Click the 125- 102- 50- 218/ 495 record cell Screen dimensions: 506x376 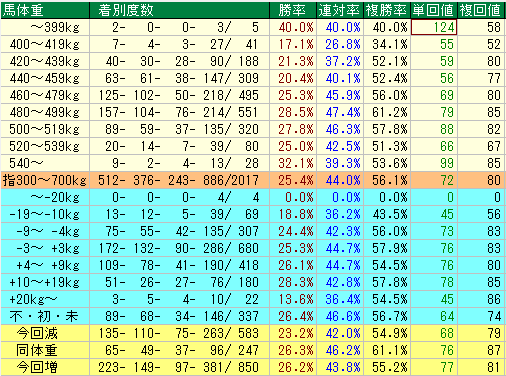coord(179,95)
